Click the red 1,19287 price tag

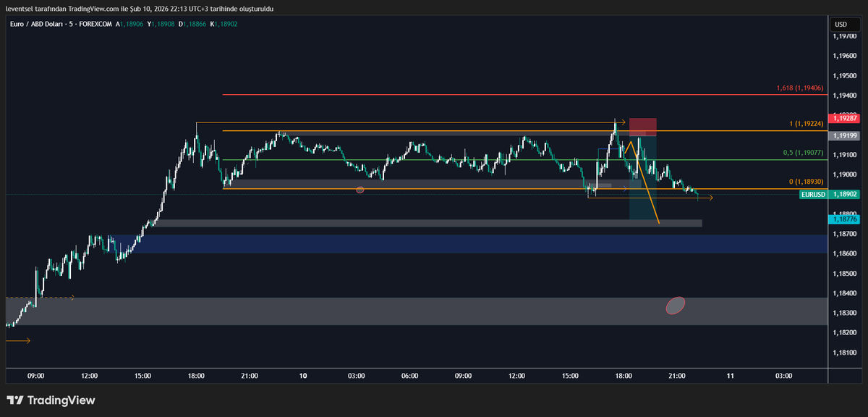click(845, 117)
